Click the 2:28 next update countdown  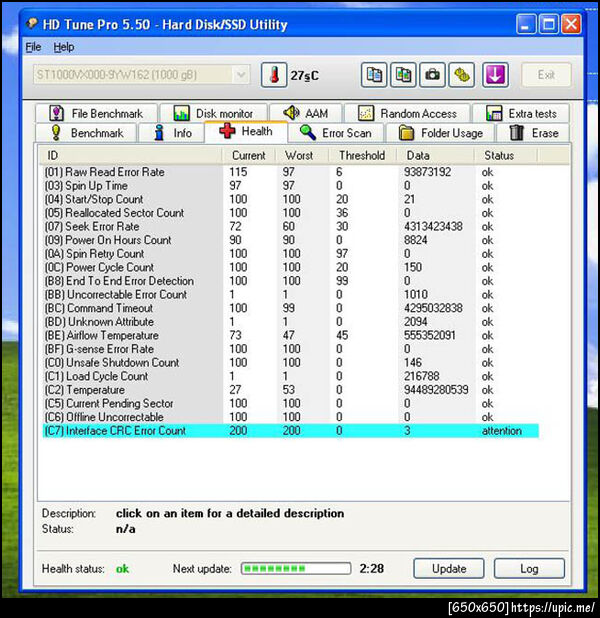click(371, 568)
